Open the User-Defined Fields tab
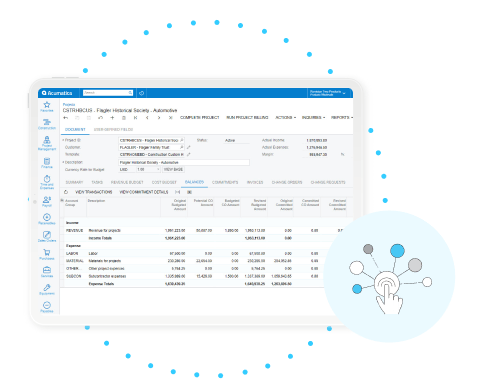500x389 pixels. click(x=113, y=129)
